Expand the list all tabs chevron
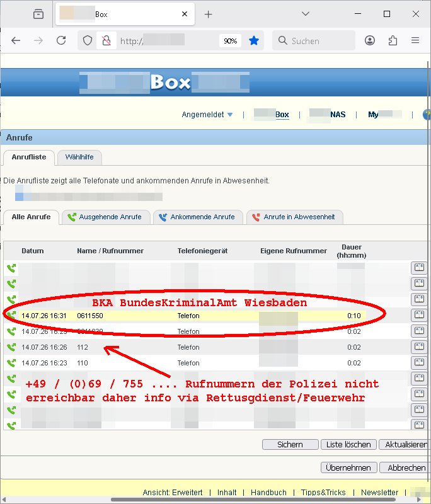The image size is (431, 504). (x=306, y=14)
